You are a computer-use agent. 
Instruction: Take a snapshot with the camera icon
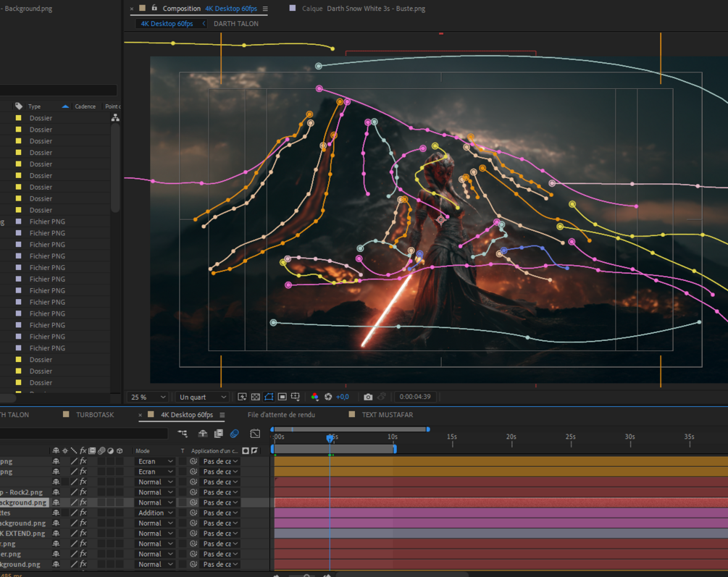(368, 397)
